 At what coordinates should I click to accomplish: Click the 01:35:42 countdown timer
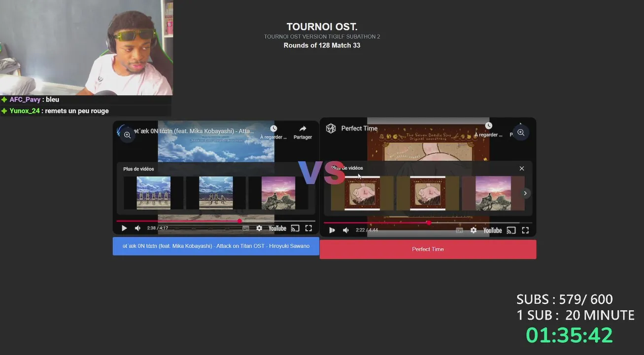[569, 335]
